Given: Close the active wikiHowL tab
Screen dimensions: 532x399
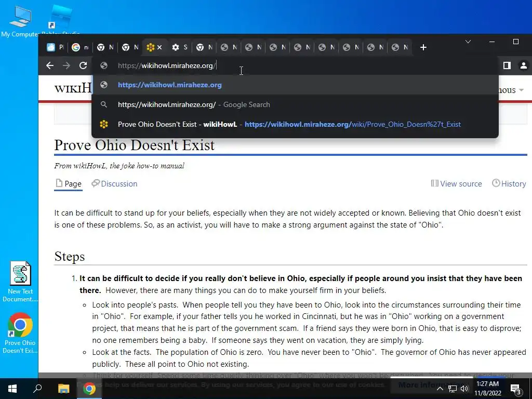Looking at the screenshot, I should [159, 47].
